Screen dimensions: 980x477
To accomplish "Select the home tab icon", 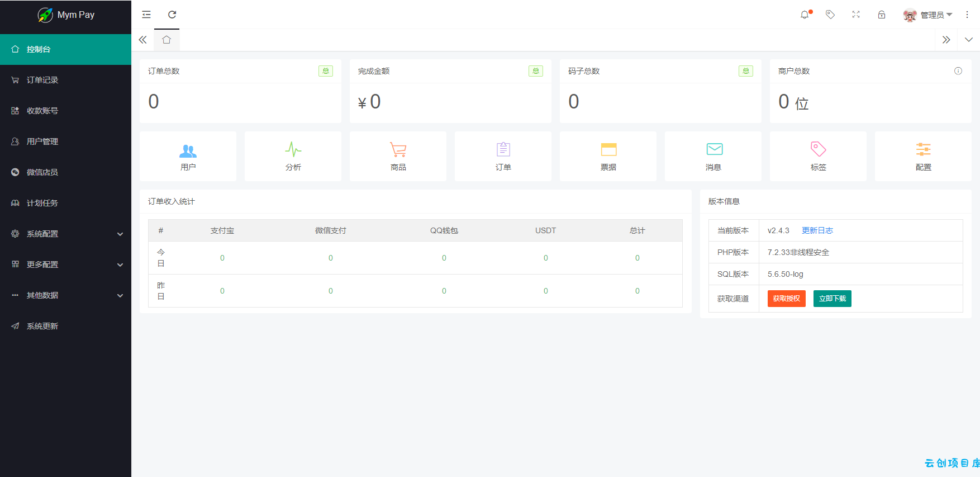I will click(x=166, y=40).
